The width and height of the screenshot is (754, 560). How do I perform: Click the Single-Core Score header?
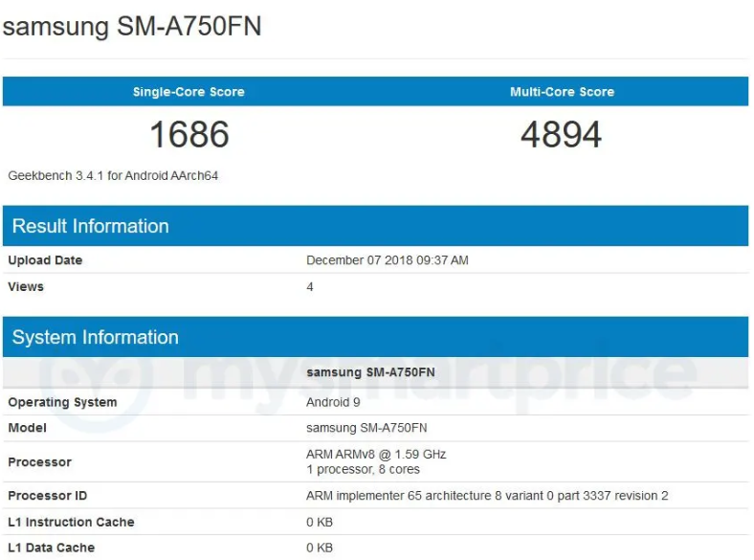pyautogui.click(x=188, y=92)
